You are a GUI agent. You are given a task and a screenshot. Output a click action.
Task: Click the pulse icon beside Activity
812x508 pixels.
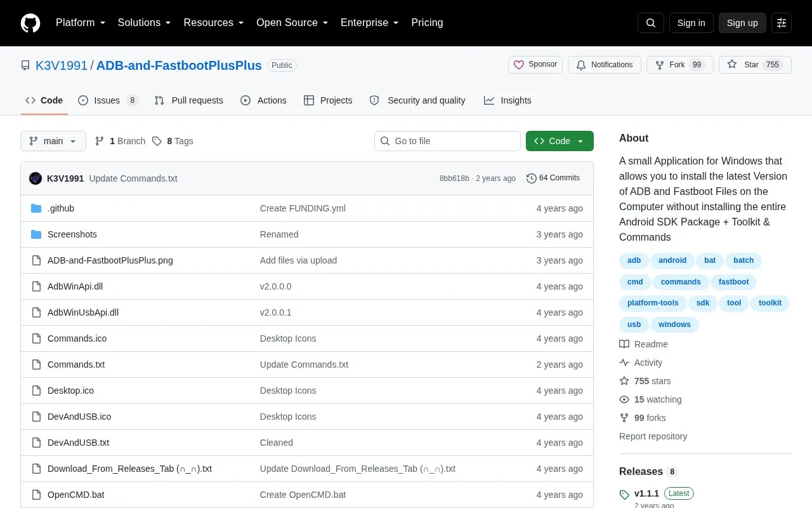point(624,363)
